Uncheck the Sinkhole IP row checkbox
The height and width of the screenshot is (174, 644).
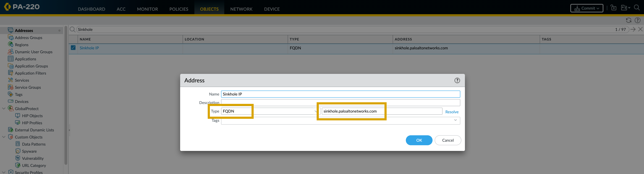[x=73, y=48]
